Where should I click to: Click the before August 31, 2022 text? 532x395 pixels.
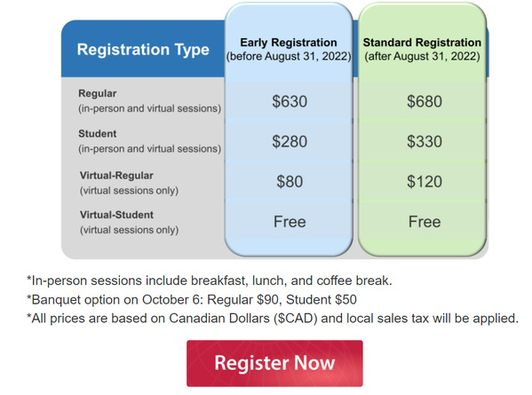[289, 56]
